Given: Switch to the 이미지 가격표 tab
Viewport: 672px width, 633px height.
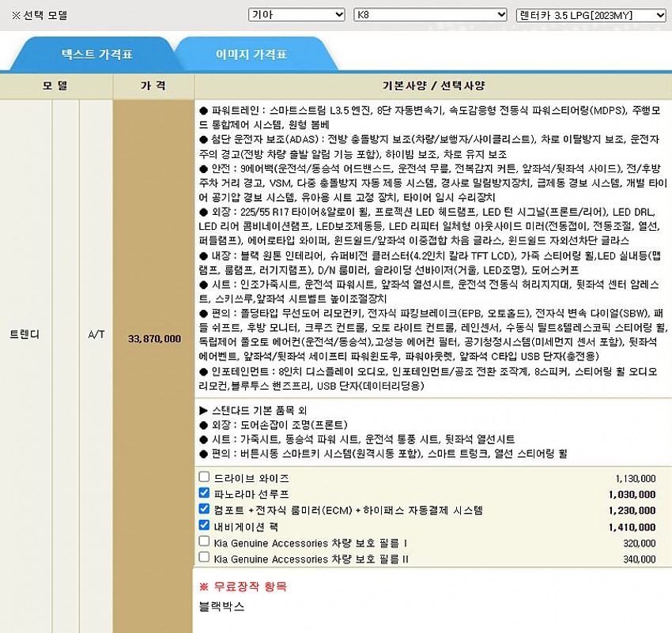Looking at the screenshot, I should (251, 55).
